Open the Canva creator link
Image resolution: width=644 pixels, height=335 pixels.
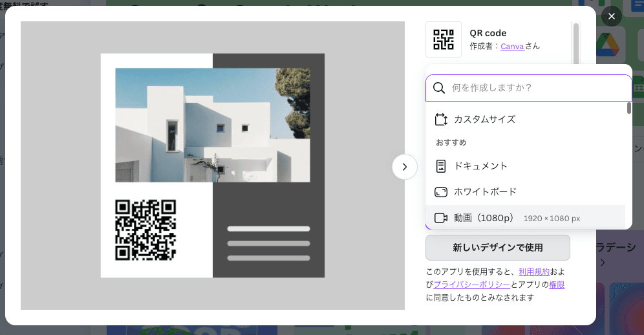pos(512,46)
